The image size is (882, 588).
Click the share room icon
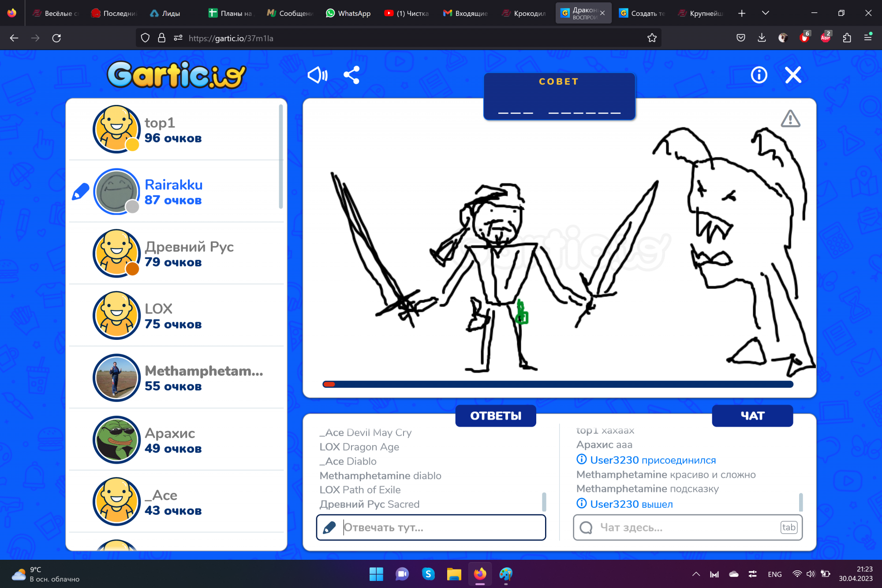point(351,75)
